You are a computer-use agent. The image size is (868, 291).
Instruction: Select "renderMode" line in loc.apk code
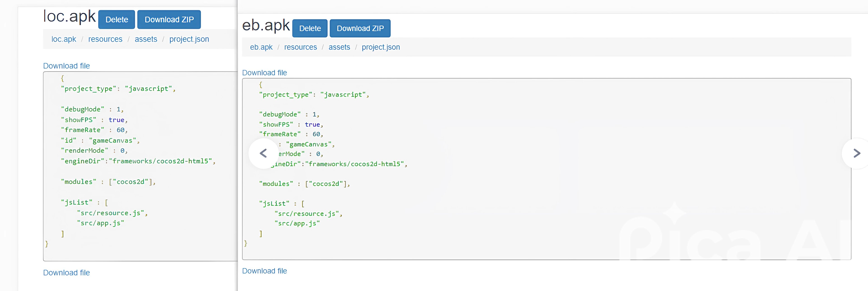point(94,150)
